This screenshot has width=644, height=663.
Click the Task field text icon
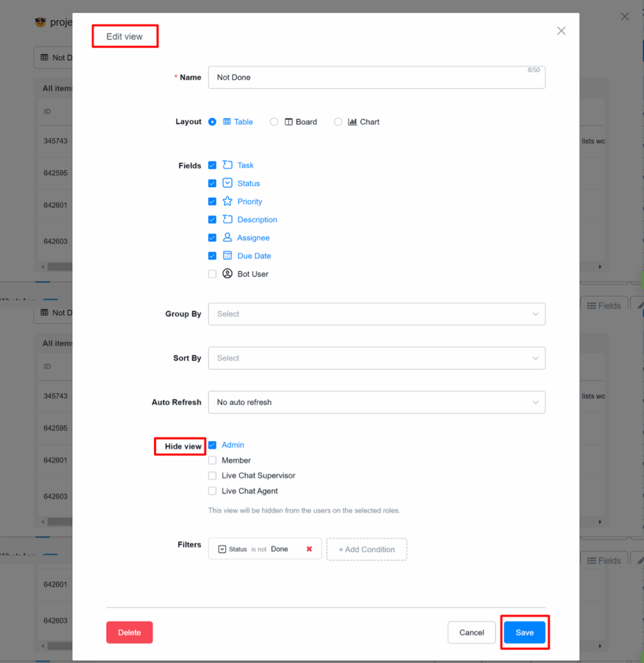[x=227, y=165]
